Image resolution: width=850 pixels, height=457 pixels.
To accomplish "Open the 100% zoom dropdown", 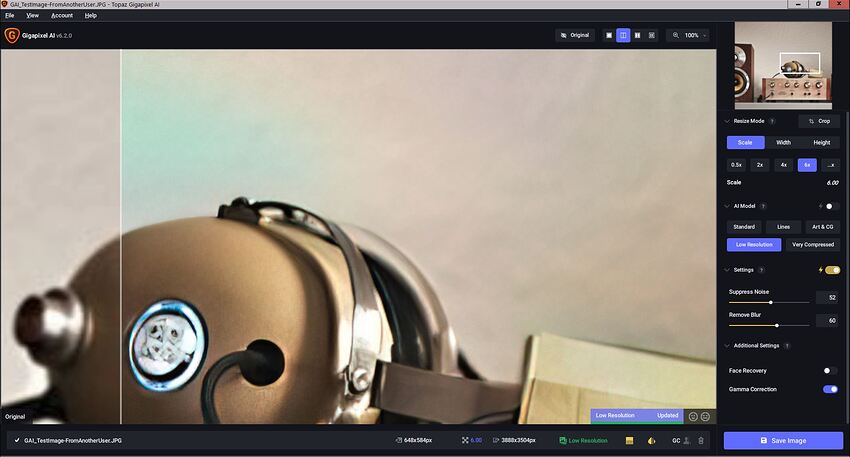I will (x=687, y=35).
